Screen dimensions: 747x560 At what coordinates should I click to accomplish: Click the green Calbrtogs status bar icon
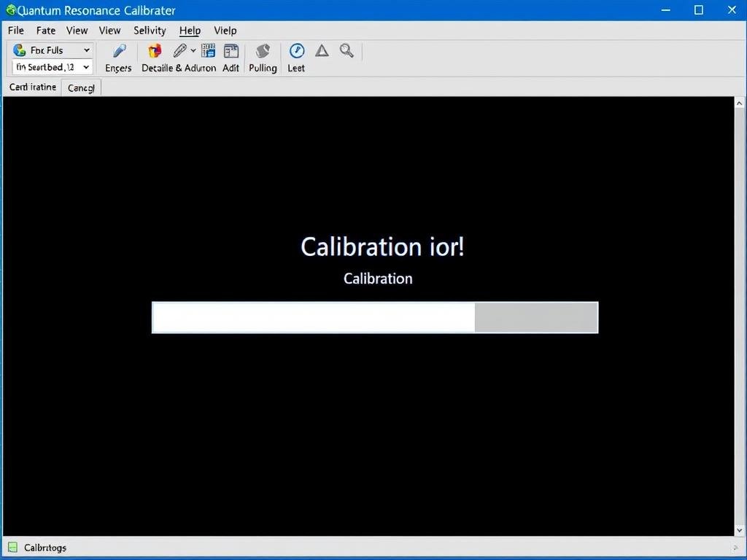point(12,547)
